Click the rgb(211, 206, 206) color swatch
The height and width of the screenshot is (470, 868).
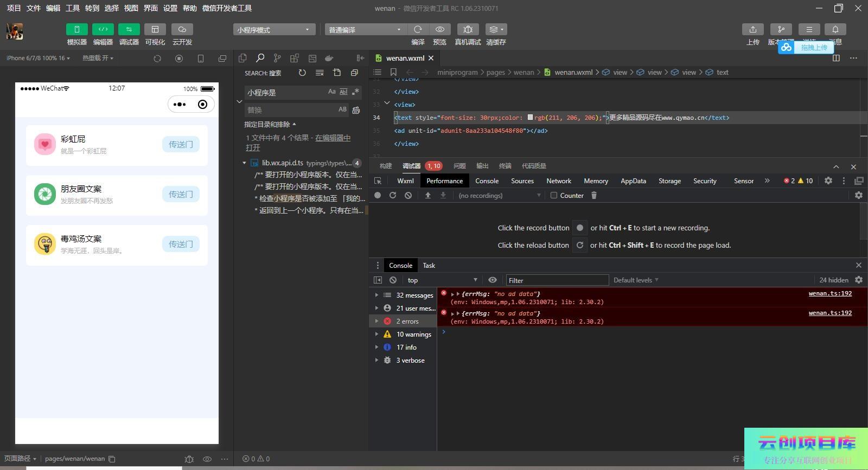point(530,118)
